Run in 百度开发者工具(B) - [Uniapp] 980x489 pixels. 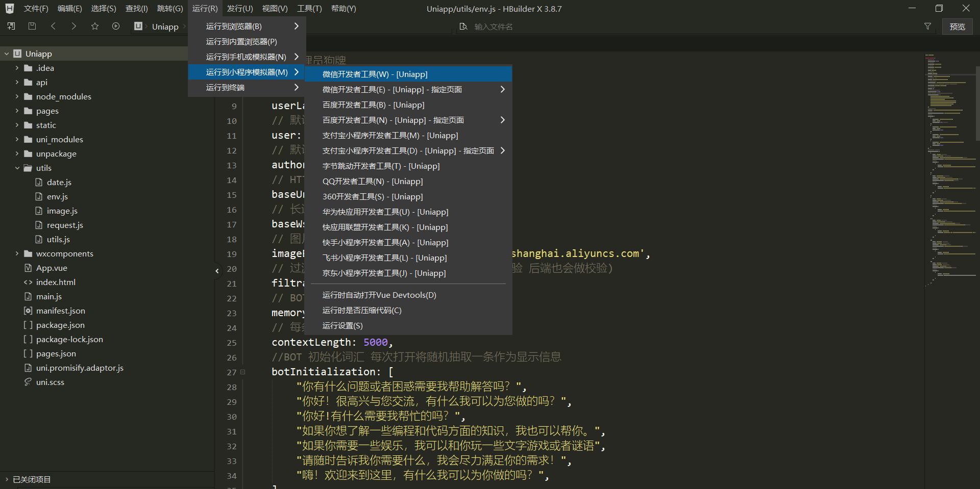[x=408, y=105]
